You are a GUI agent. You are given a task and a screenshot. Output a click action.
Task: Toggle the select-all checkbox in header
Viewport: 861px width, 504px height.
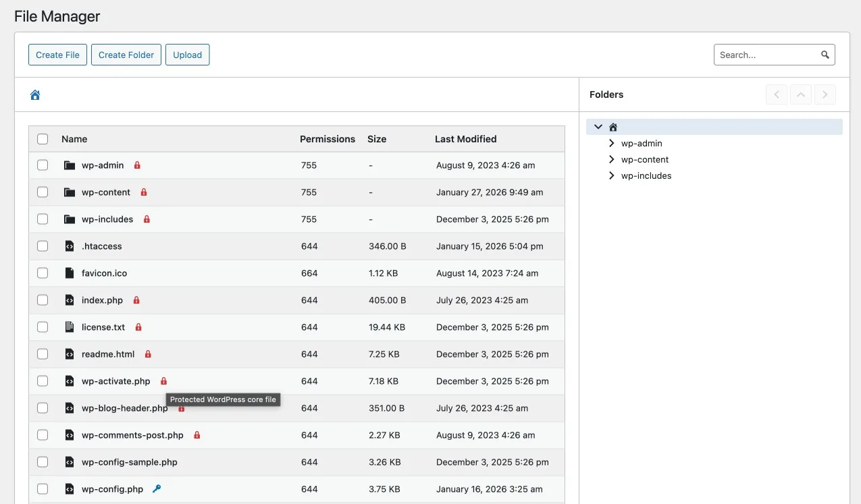click(43, 139)
